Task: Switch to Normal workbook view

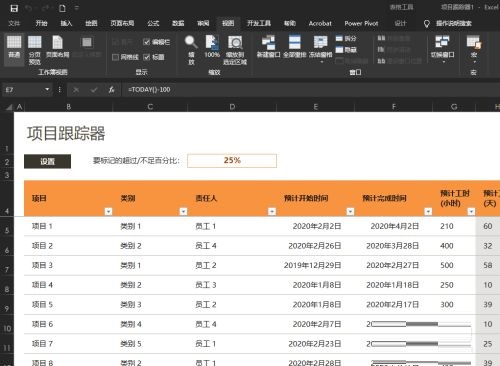Action: pos(14,47)
